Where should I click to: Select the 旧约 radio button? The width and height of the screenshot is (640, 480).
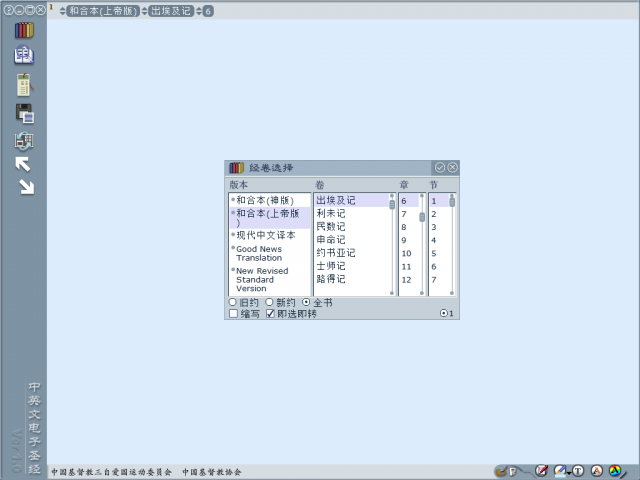(233, 302)
